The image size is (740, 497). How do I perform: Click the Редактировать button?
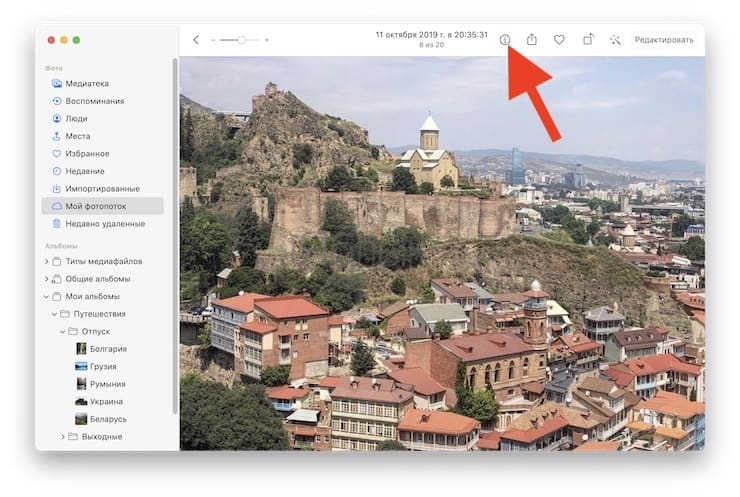[x=664, y=40]
